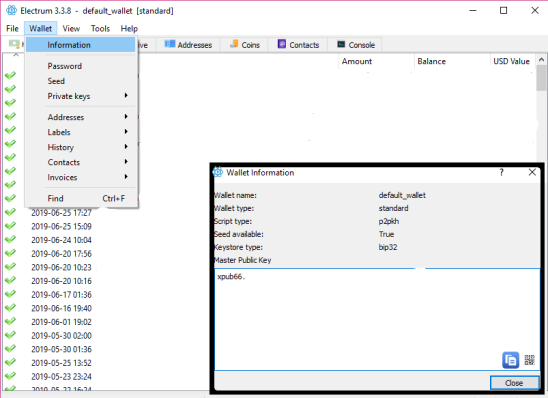548x398 pixels.
Task: Expand the Addresses submenu arrow
Action: 126,116
